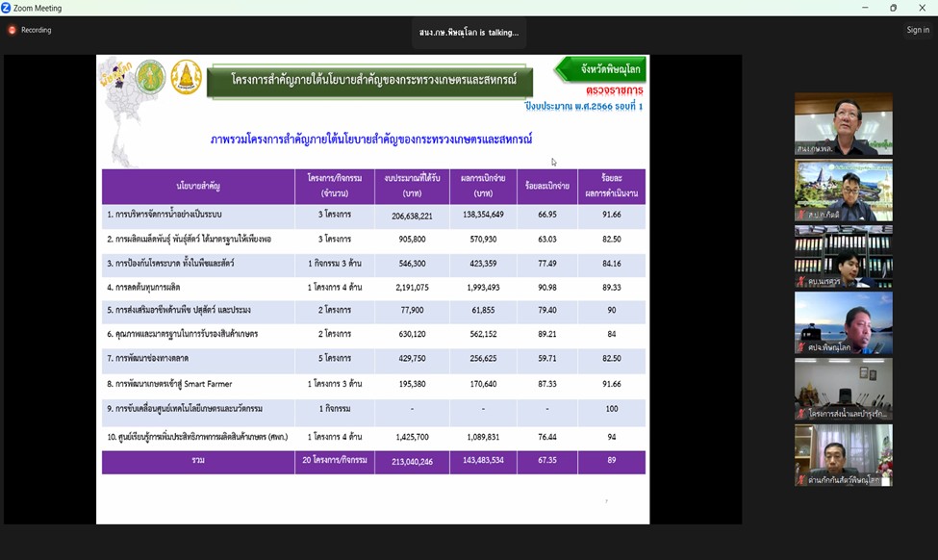Click cell '5 โครงการ'
Screen dimensions: 938x560
[x=335, y=358]
